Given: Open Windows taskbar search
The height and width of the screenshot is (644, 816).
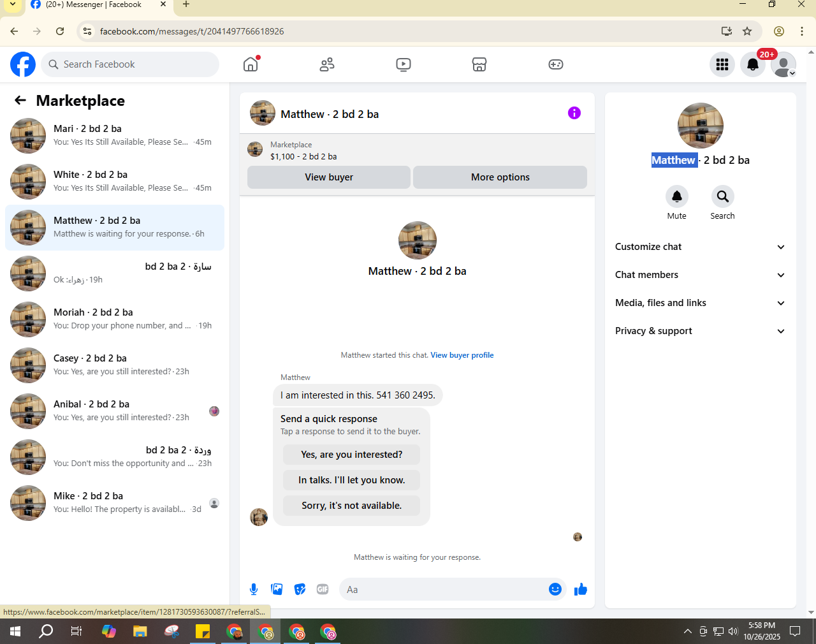Looking at the screenshot, I should click(x=46, y=631).
